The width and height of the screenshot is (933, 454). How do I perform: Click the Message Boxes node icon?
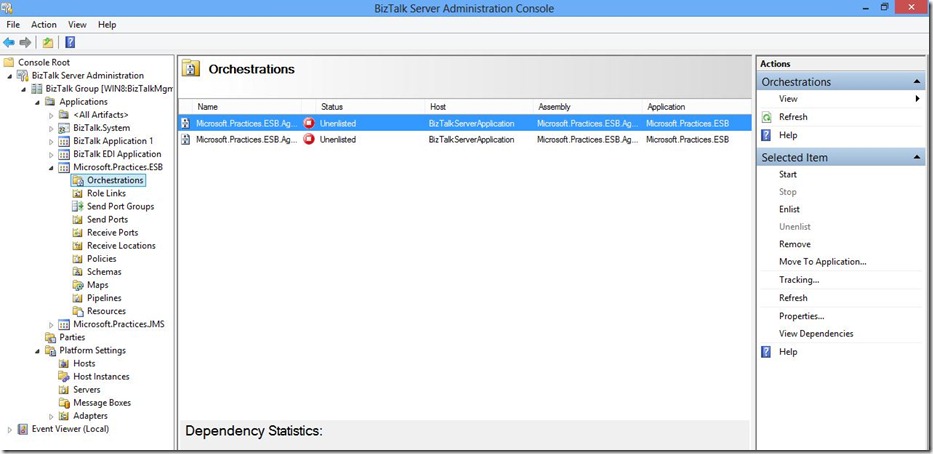64,403
